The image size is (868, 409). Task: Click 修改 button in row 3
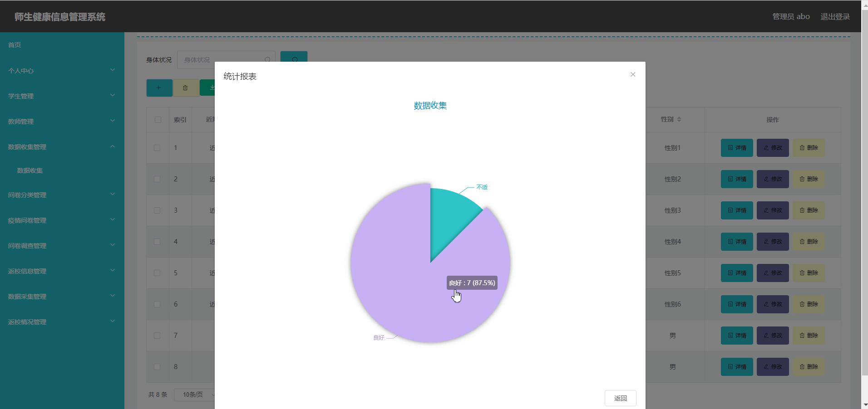[772, 210]
